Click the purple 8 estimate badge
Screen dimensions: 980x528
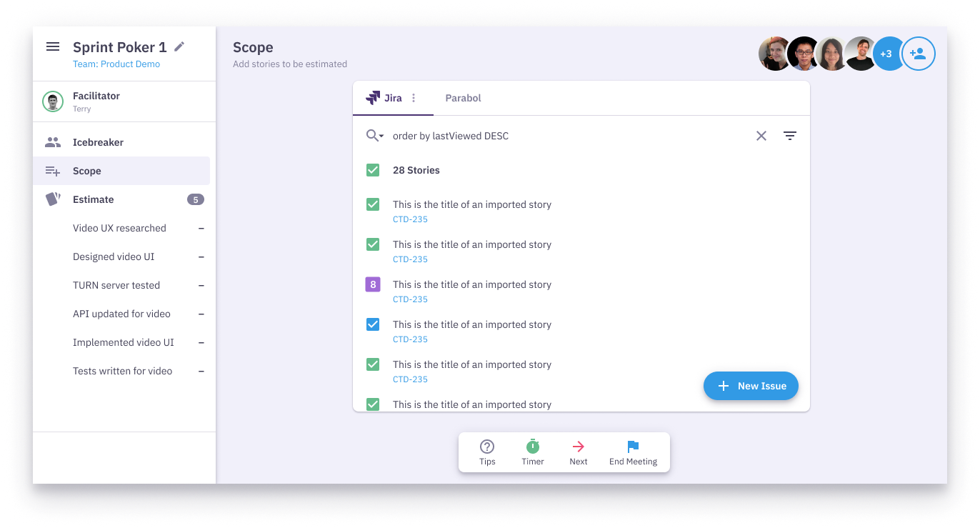pyautogui.click(x=373, y=284)
